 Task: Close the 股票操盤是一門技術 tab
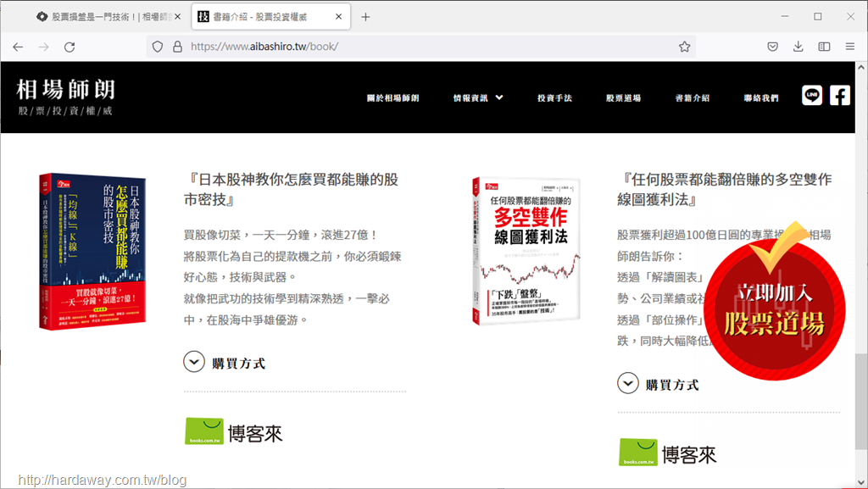click(x=178, y=17)
